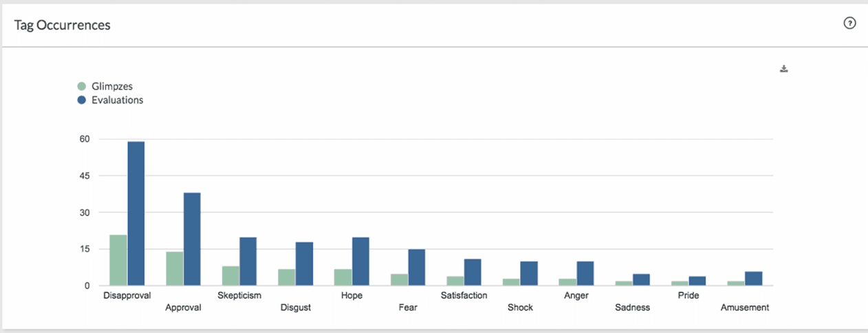Click the Disgust Evaluations bar
The width and height of the screenshot is (868, 333).
click(x=304, y=264)
